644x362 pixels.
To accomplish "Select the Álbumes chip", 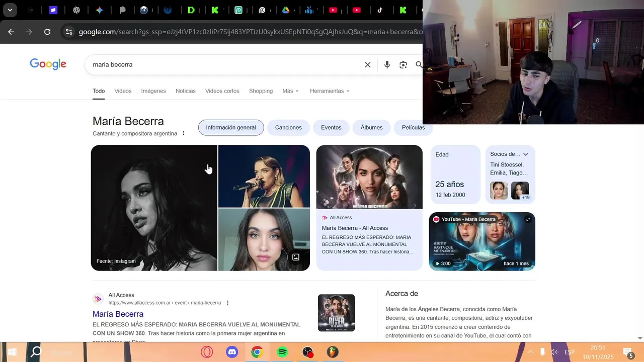I will [371, 127].
